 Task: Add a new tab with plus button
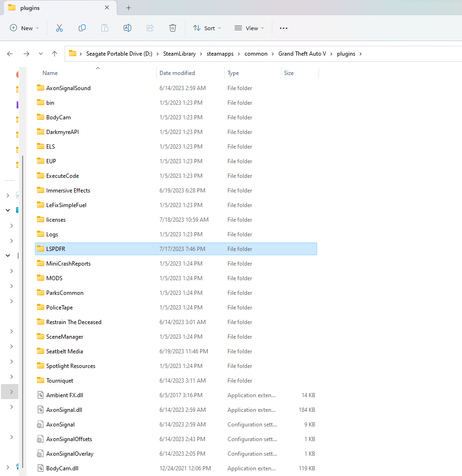pyautogui.click(x=128, y=8)
